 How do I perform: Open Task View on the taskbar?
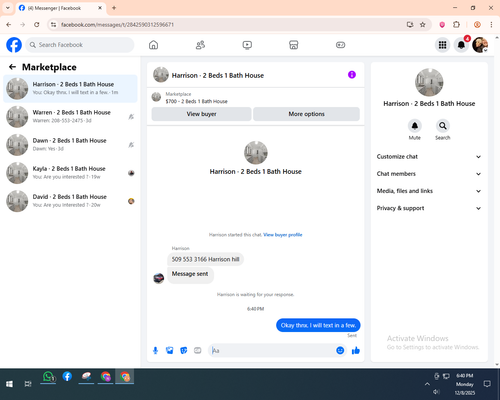pos(28,384)
